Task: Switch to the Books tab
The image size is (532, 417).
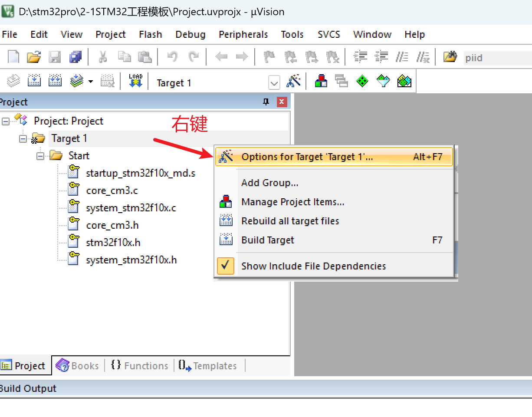Action: (x=78, y=366)
